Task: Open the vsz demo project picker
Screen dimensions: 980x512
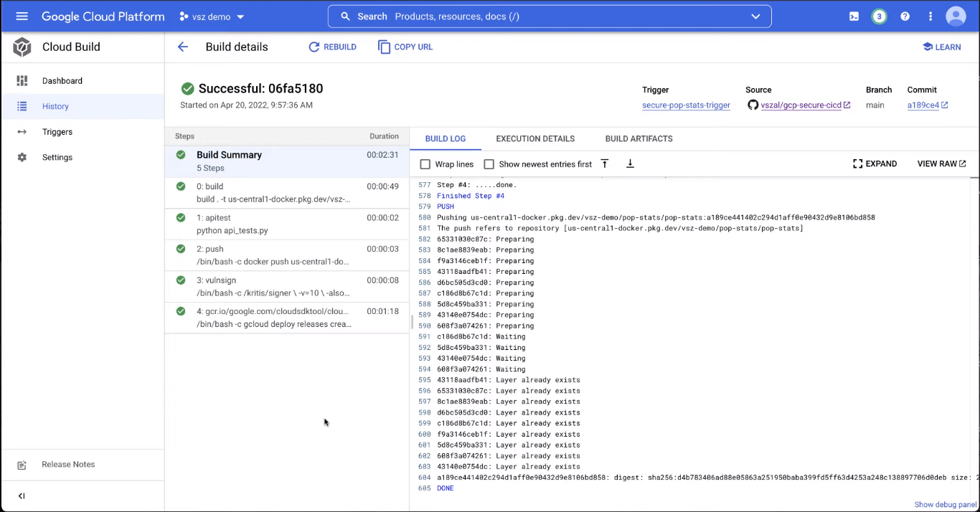Action: coord(211,16)
